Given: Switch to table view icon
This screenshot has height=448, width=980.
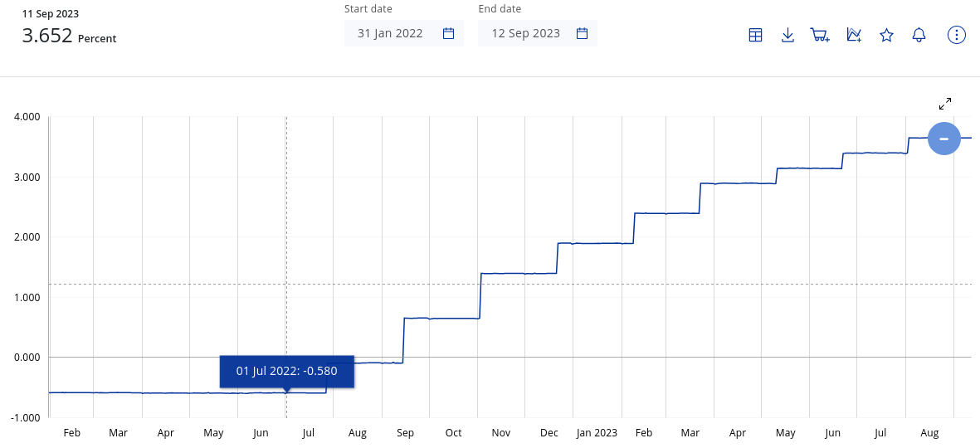Looking at the screenshot, I should (755, 35).
